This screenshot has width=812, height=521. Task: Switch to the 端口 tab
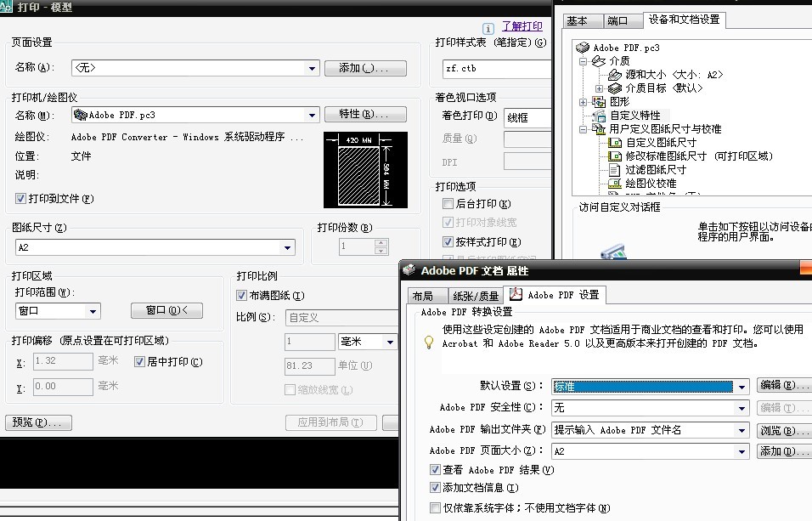(623, 20)
